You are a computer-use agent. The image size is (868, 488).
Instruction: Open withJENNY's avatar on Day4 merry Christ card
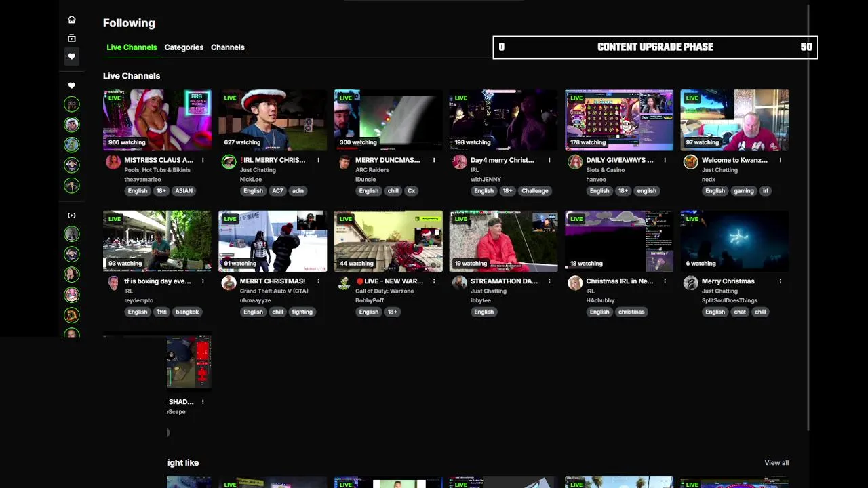[460, 161]
